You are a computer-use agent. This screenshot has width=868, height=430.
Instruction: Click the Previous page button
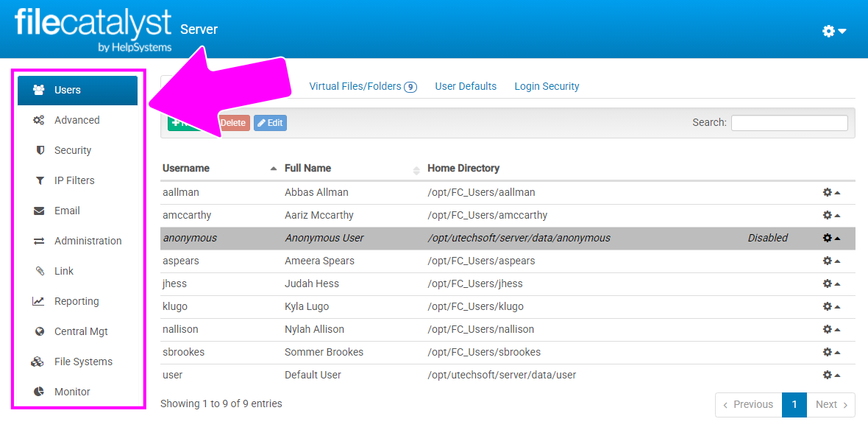[748, 404]
